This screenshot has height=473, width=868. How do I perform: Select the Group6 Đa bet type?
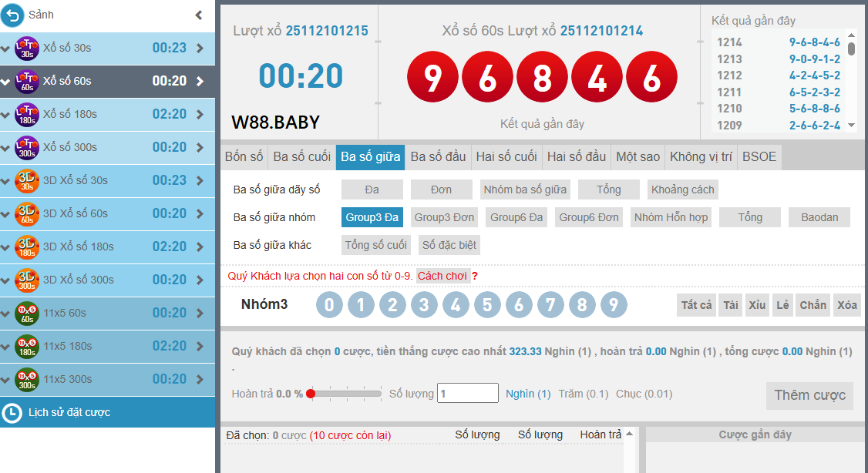[516, 217]
